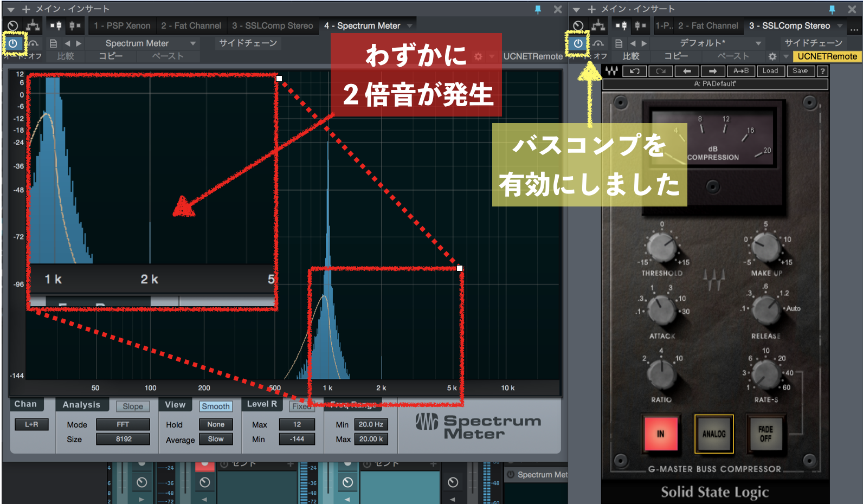Toggle UCNETRemote in the Spectrum Meter window
The height and width of the screenshot is (504, 863).
[x=533, y=56]
